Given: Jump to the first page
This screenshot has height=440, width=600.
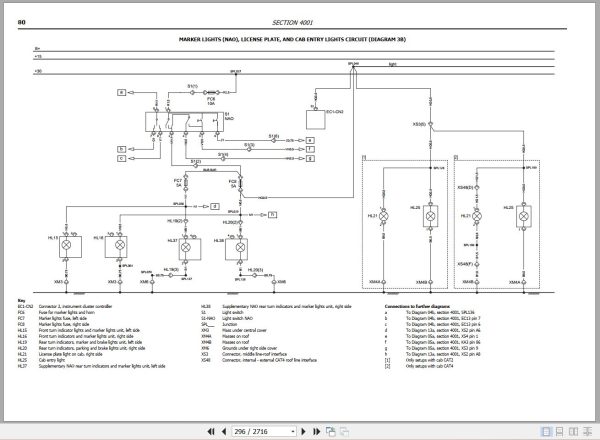Looking at the screenshot, I should click(x=211, y=432).
